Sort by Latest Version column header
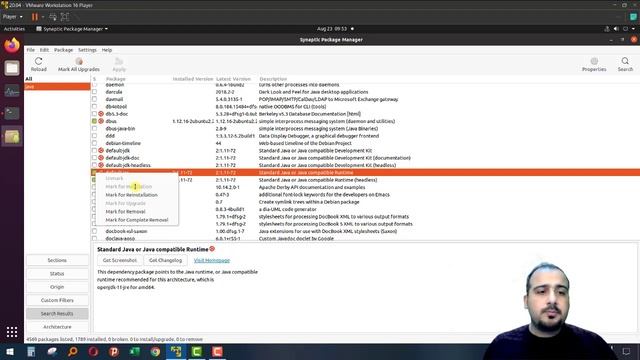 point(233,79)
